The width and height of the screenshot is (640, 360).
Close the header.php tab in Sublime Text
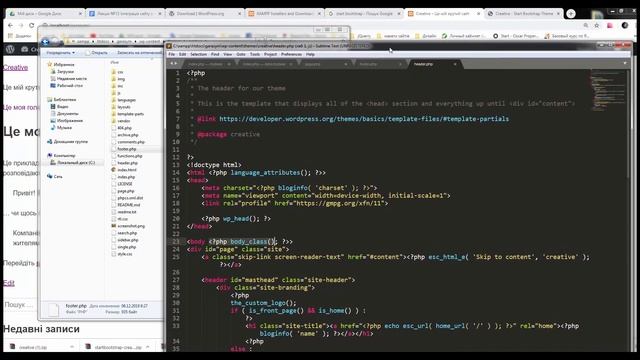pos(455,64)
